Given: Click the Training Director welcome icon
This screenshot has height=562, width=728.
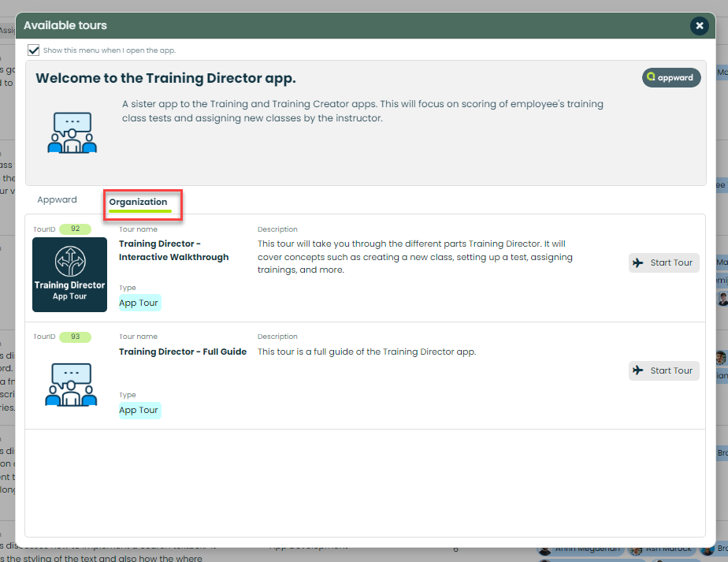Looking at the screenshot, I should 72,133.
